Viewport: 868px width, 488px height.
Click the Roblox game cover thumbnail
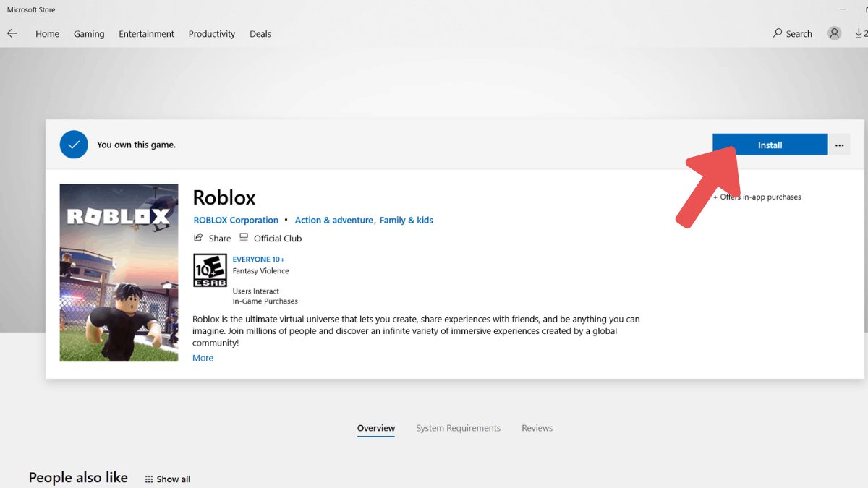click(119, 272)
